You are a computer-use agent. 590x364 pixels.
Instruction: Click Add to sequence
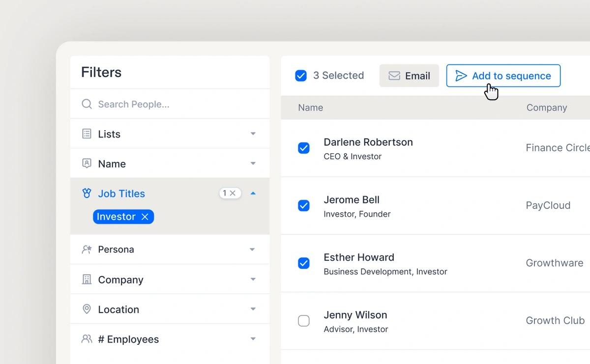pyautogui.click(x=503, y=76)
